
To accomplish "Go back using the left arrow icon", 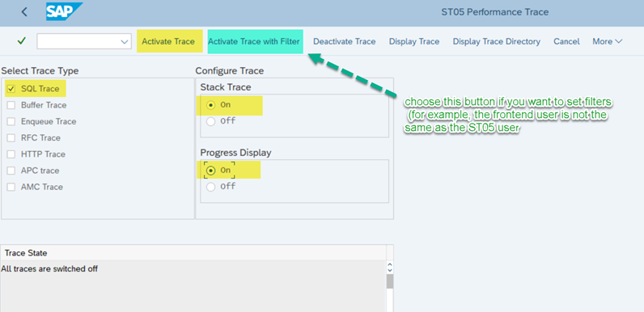I will point(24,12).
